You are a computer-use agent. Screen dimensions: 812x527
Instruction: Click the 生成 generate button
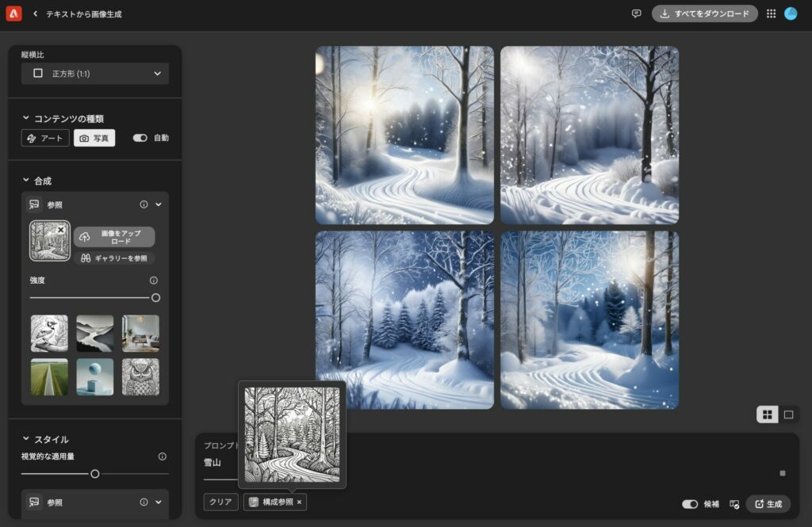pos(768,504)
